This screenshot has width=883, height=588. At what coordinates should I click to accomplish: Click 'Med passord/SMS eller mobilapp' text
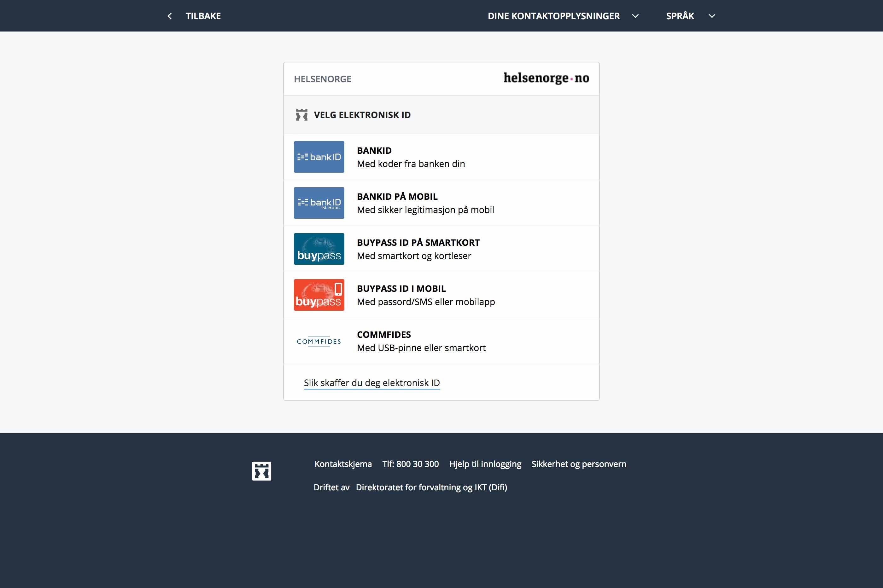pyautogui.click(x=426, y=302)
